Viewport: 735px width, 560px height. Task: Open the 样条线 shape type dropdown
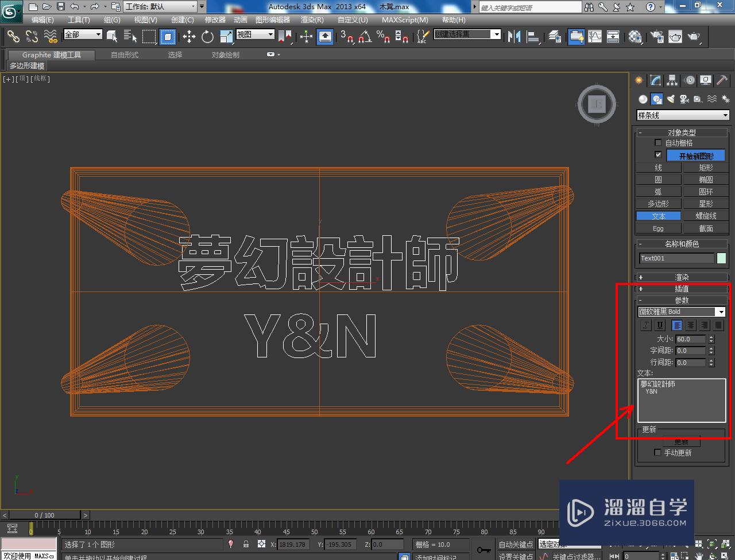pos(683,115)
